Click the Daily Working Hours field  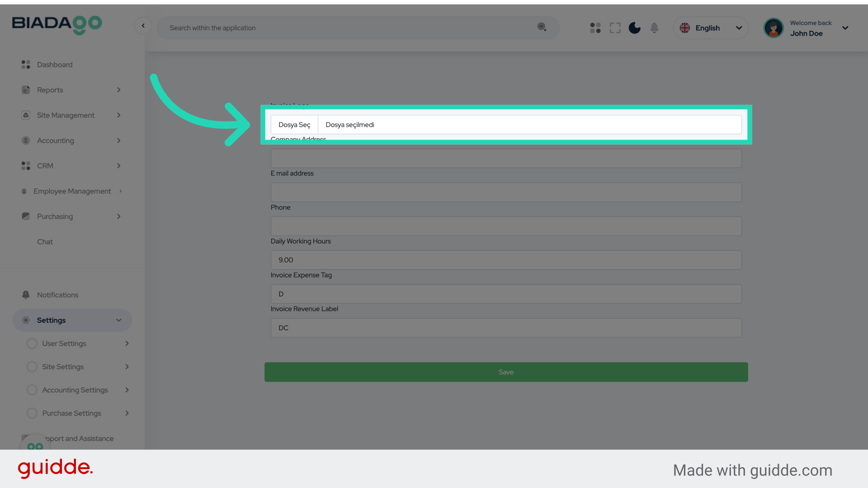point(506,260)
